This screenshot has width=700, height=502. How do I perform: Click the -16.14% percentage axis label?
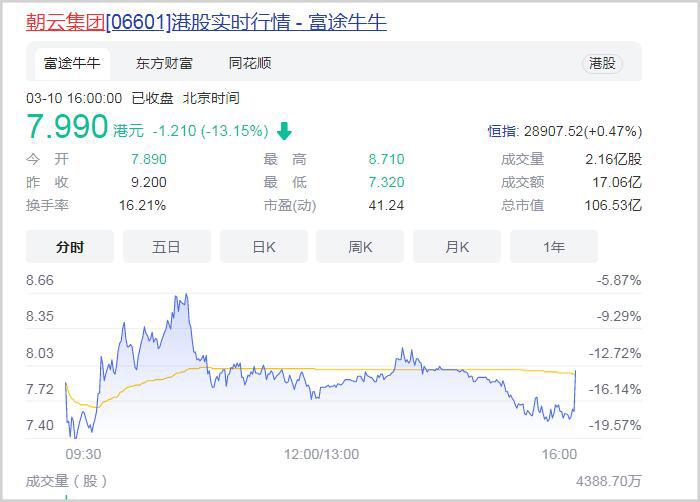coord(615,389)
